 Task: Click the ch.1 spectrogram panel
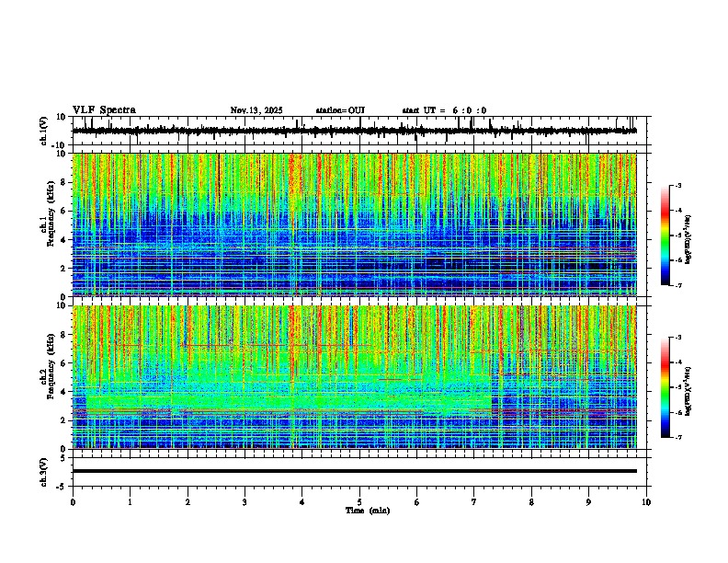[x=354, y=224]
